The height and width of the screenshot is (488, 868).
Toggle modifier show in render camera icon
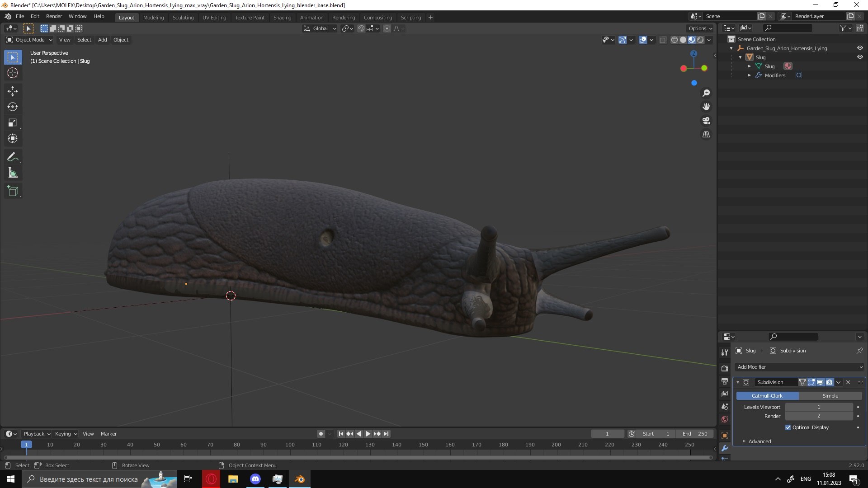coord(830,382)
